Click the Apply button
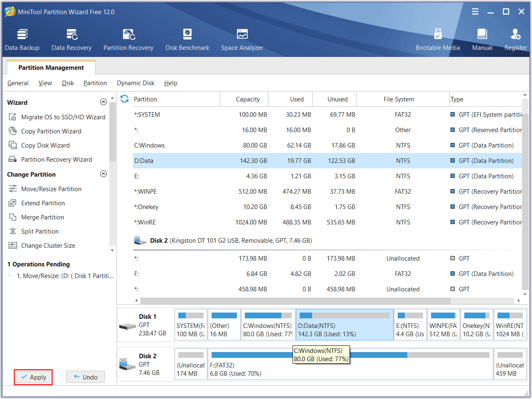532x399 pixels. (33, 377)
